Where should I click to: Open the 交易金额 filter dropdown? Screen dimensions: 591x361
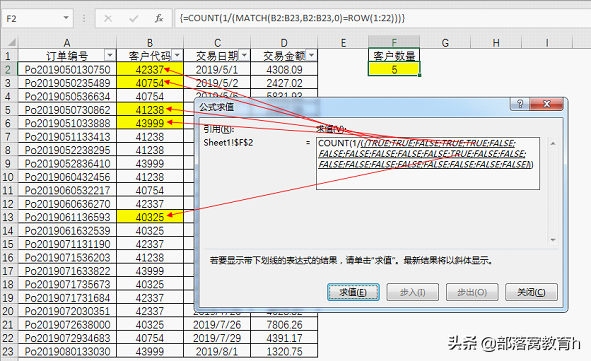pos(311,56)
